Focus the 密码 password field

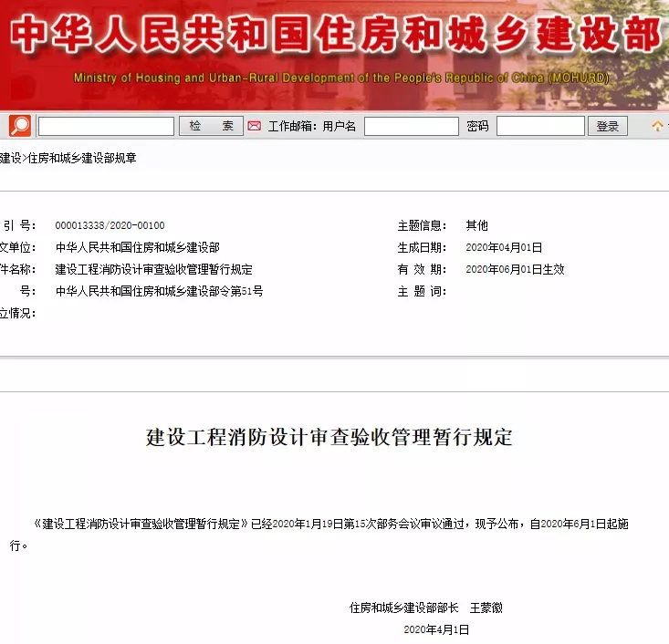(x=540, y=126)
